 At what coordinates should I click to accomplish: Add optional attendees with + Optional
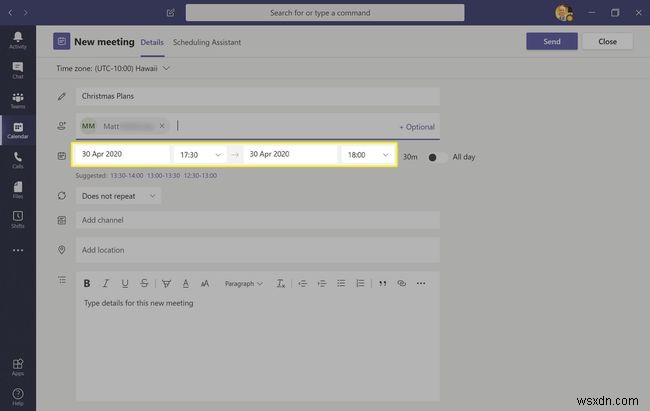[x=417, y=127]
